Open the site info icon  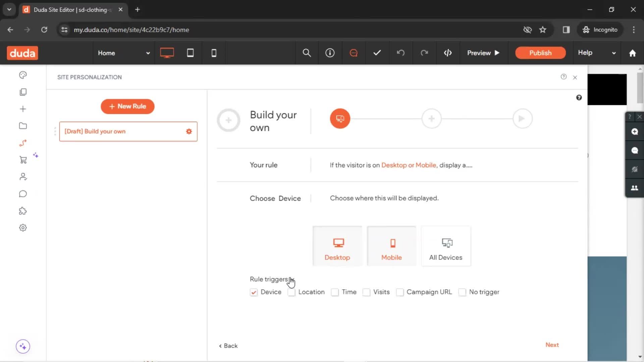330,53
